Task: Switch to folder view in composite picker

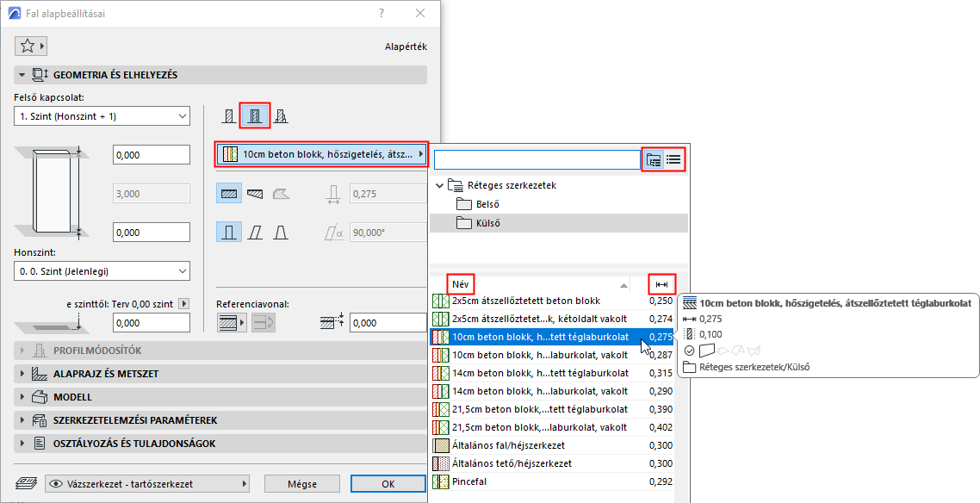Action: (654, 160)
